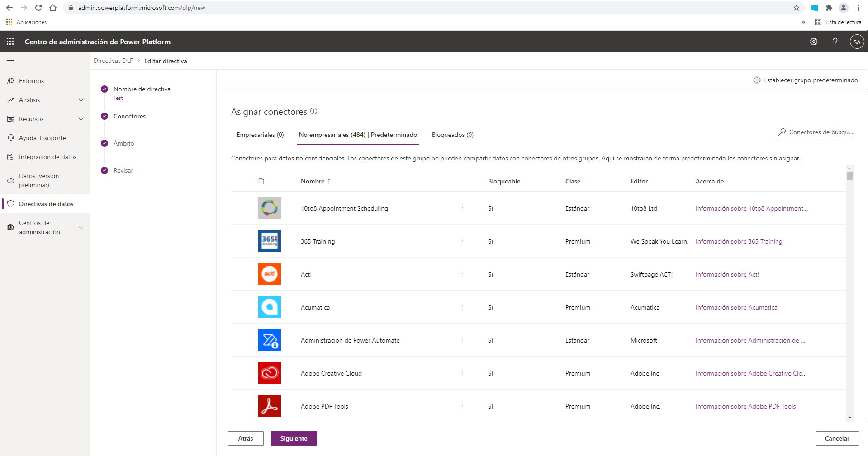Click the document icon in table header
This screenshot has width=868, height=456.
pos(261,181)
